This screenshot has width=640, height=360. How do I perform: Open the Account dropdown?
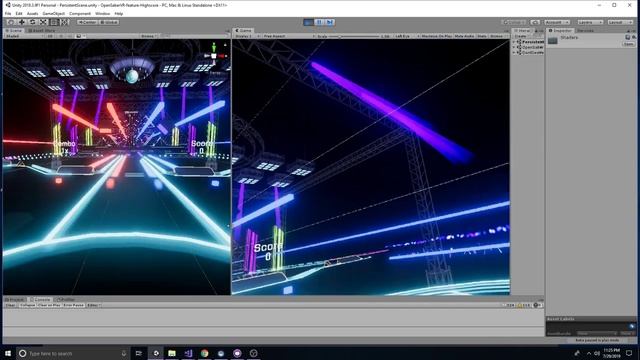557,22
